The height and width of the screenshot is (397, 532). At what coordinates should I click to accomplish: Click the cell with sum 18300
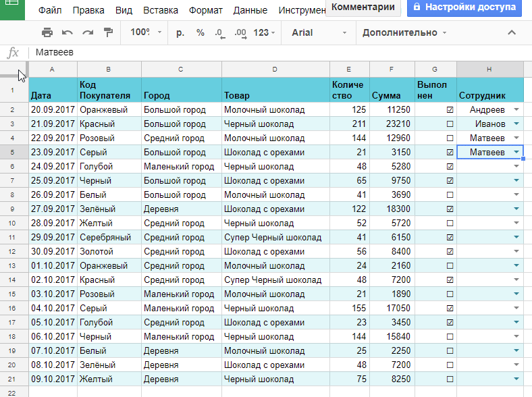pos(392,209)
